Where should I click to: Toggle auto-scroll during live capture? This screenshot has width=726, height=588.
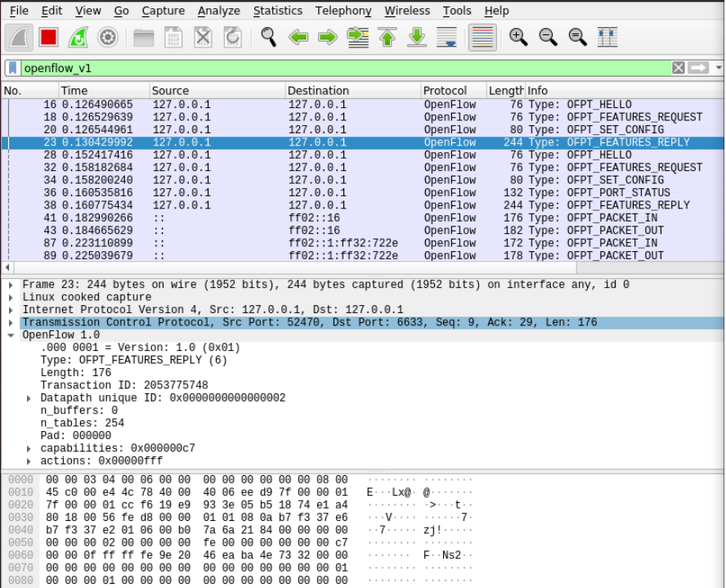pyautogui.click(x=446, y=37)
